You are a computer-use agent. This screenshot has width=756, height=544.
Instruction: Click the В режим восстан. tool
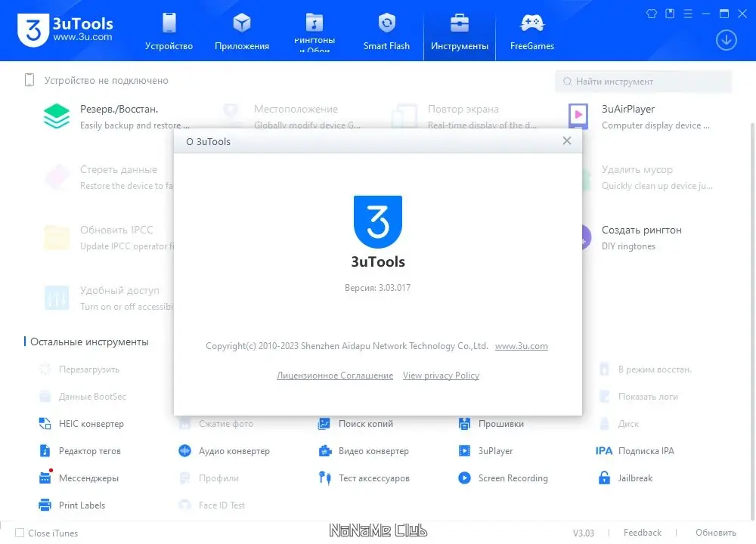pos(646,369)
